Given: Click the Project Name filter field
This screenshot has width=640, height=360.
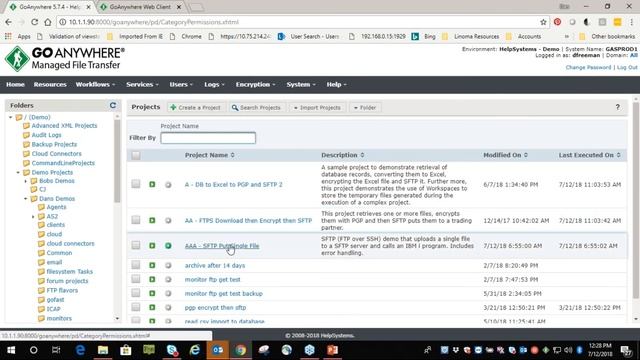Looking at the screenshot, I should point(208,138).
